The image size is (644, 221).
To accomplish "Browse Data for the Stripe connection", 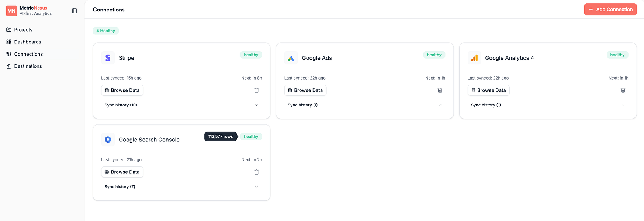I will 122,90.
